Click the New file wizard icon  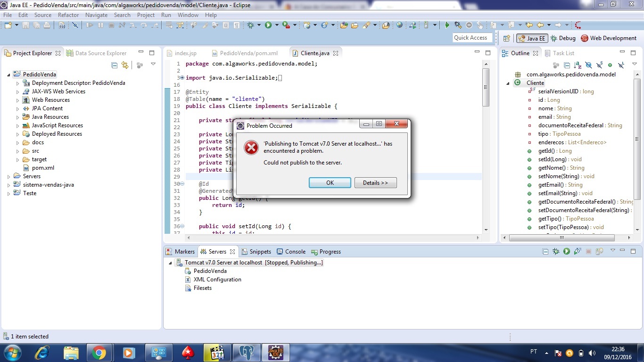(8, 25)
